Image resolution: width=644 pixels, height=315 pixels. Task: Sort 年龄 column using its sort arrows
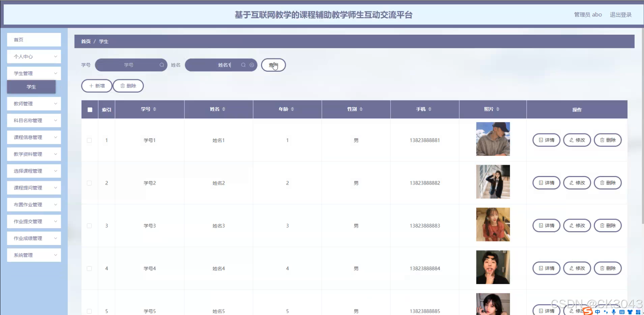292,109
